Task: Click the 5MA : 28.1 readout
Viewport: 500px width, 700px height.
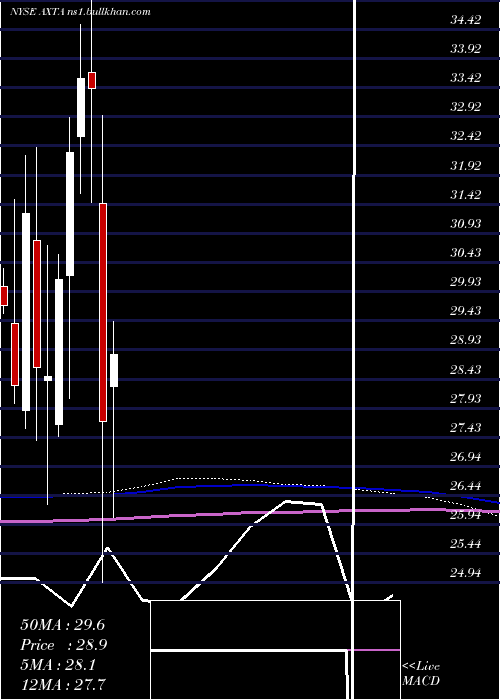Action: [x=58, y=665]
